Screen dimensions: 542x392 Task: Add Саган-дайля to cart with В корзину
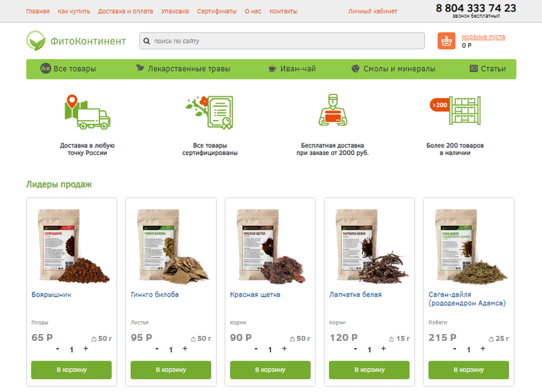pos(468,370)
